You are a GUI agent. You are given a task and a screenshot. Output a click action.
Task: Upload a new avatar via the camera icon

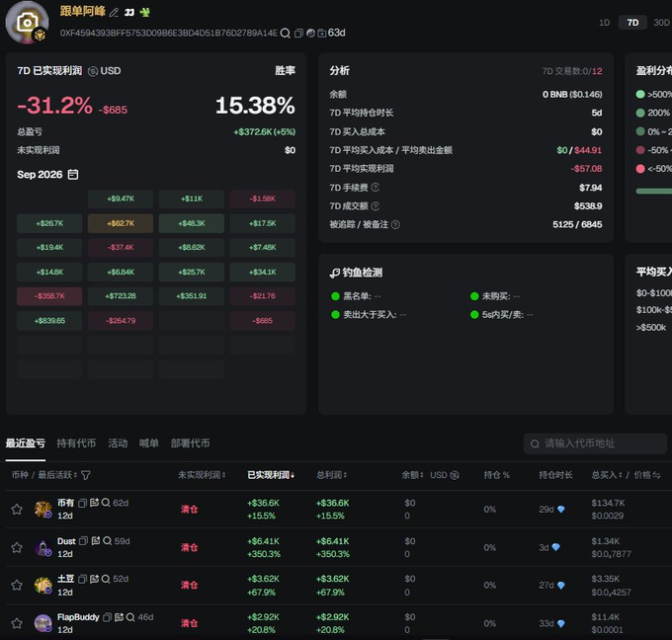pyautogui.click(x=27, y=22)
